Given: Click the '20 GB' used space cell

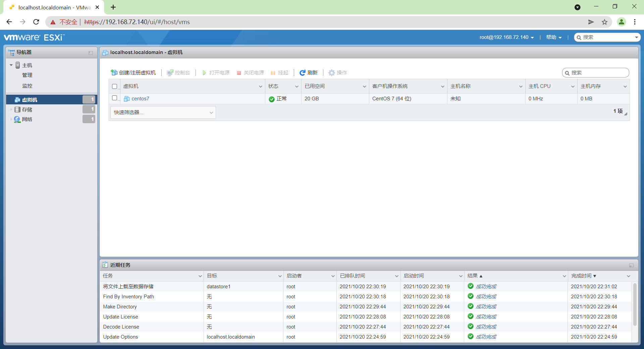Looking at the screenshot, I should click(312, 99).
